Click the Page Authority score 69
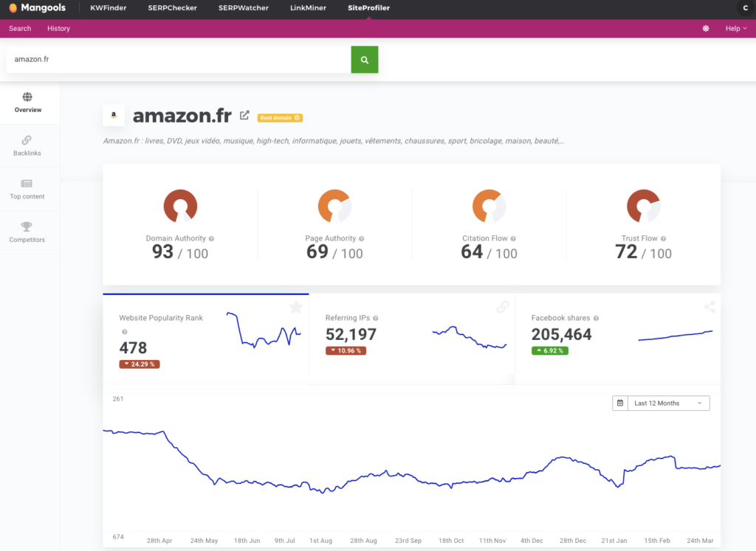Image resolution: width=756 pixels, height=551 pixels. coord(317,252)
